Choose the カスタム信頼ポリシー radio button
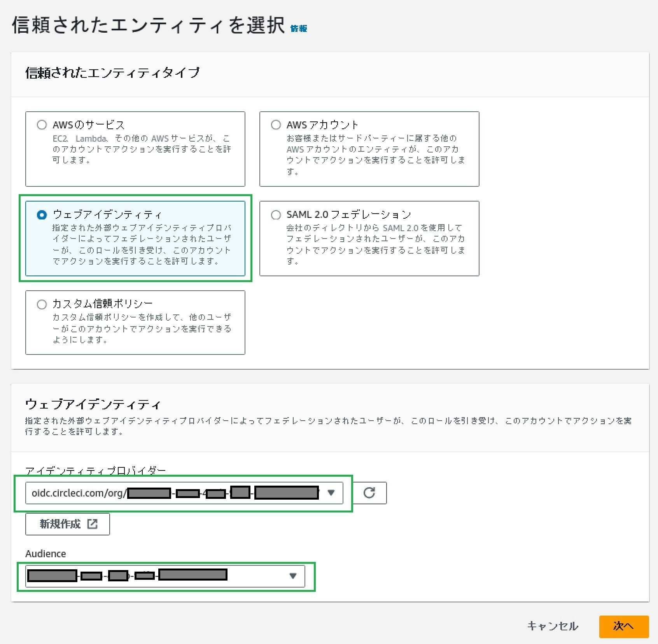Viewport: 658px width, 644px height. click(x=42, y=304)
